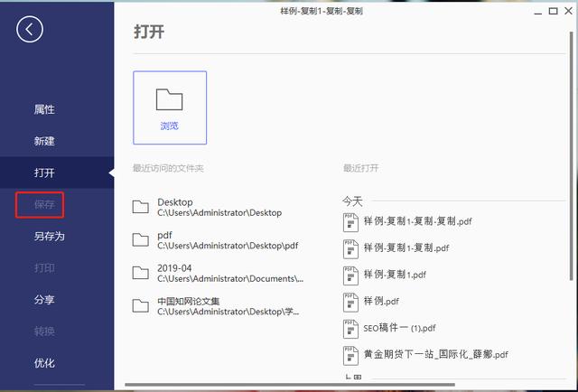Click the 浏览 browse label
The height and width of the screenshot is (392, 578).
pyautogui.click(x=169, y=126)
